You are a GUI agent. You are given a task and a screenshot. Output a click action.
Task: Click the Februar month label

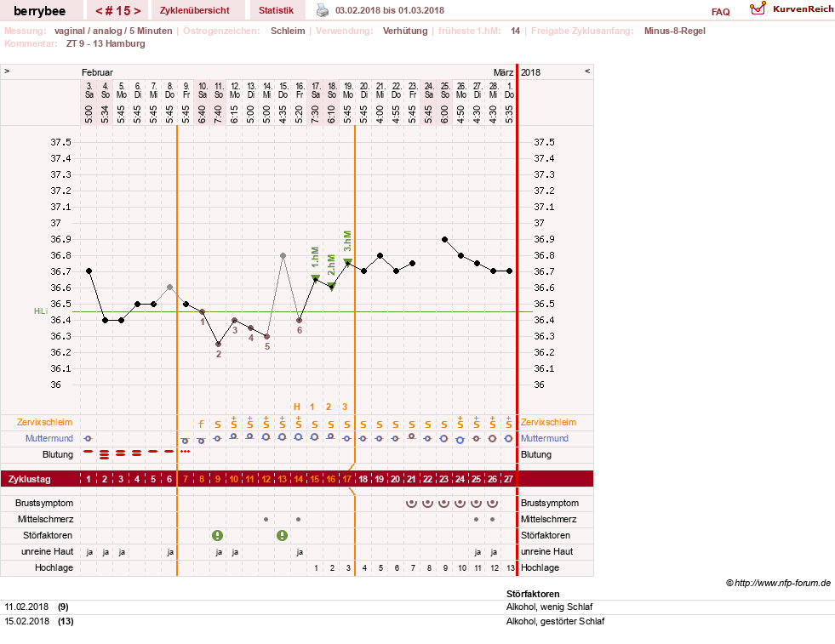[97, 72]
